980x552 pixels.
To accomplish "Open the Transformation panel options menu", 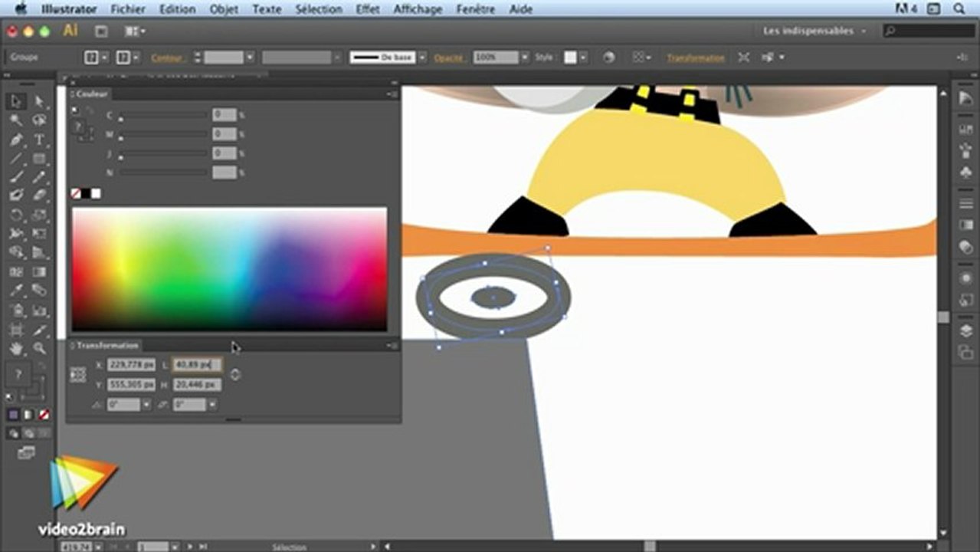I will pyautogui.click(x=393, y=346).
